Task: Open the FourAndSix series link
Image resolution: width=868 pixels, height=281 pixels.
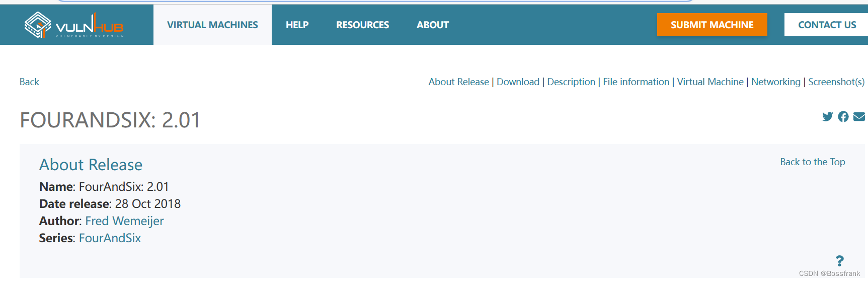Action: pyautogui.click(x=110, y=238)
